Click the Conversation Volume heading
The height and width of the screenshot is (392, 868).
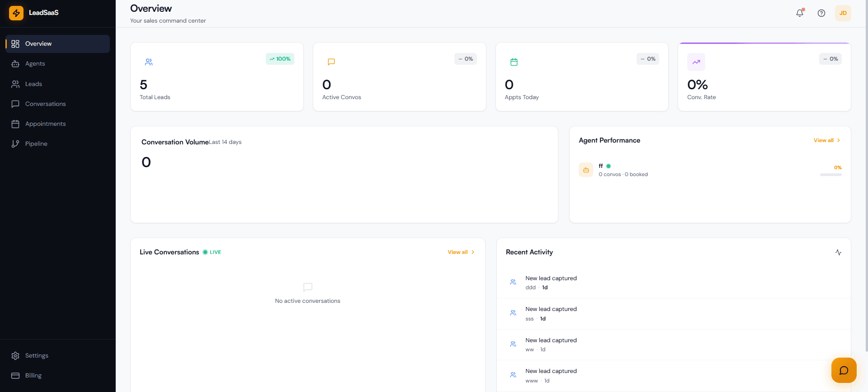[x=175, y=142]
